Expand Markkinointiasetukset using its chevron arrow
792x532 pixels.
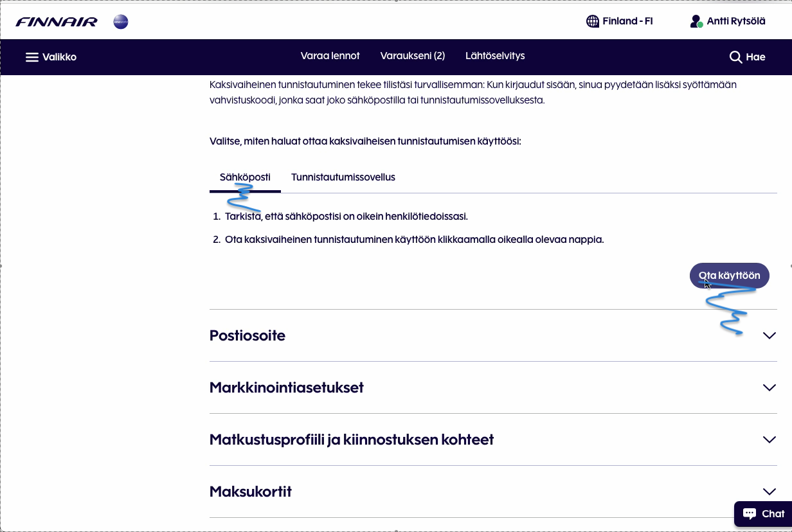pyautogui.click(x=769, y=387)
